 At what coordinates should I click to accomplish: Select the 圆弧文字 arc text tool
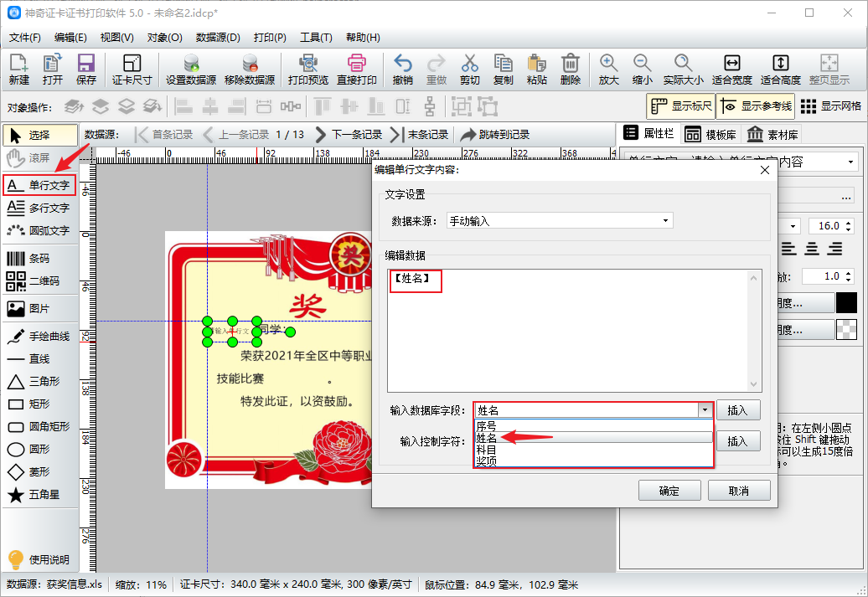coord(39,231)
